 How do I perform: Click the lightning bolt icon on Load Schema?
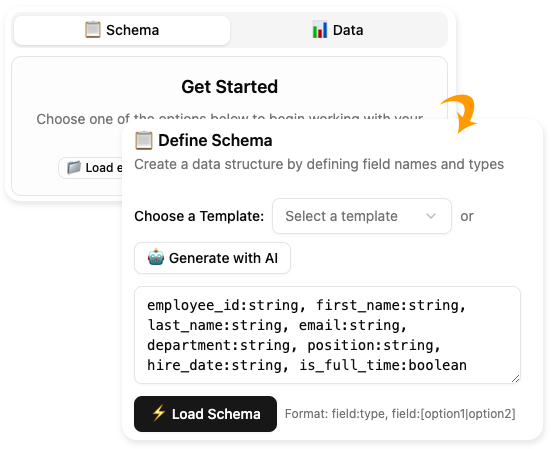(159, 413)
